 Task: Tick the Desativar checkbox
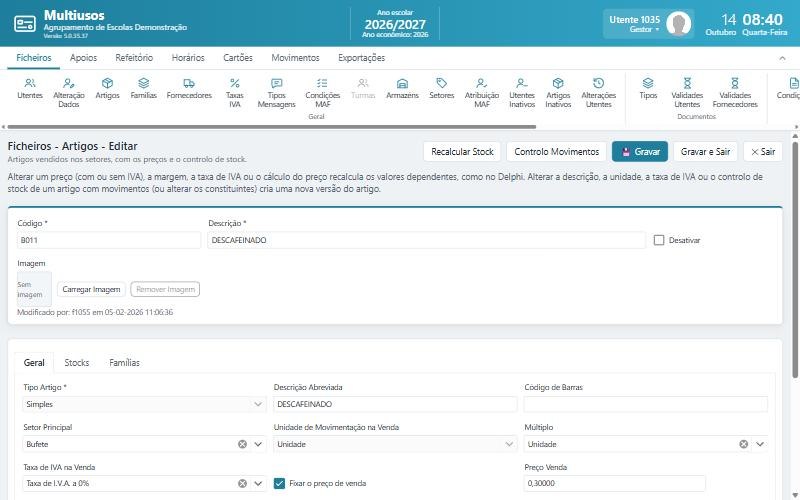coord(659,240)
